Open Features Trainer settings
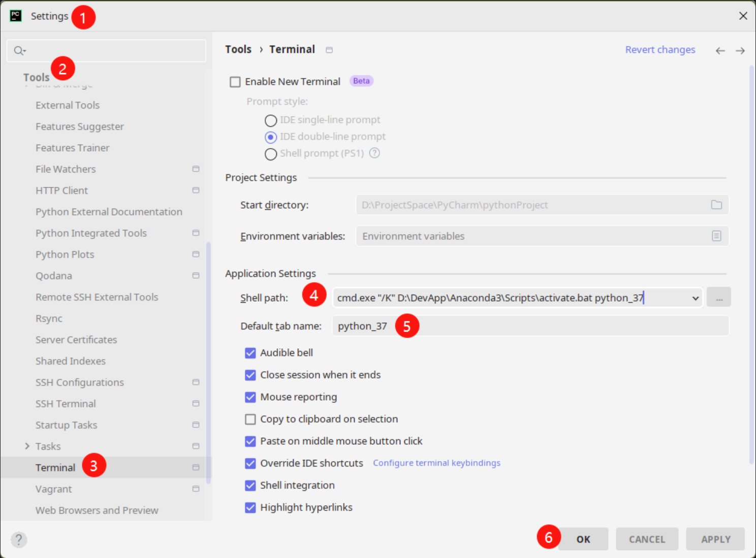 click(x=73, y=148)
